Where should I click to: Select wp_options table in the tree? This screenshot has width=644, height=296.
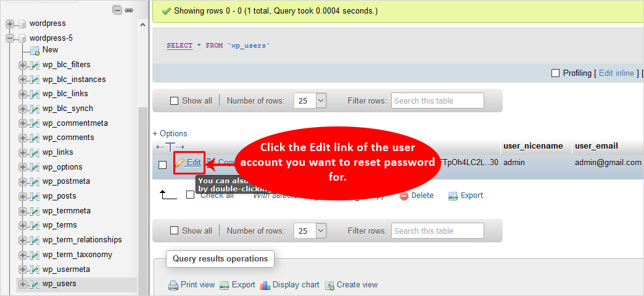pos(62,167)
